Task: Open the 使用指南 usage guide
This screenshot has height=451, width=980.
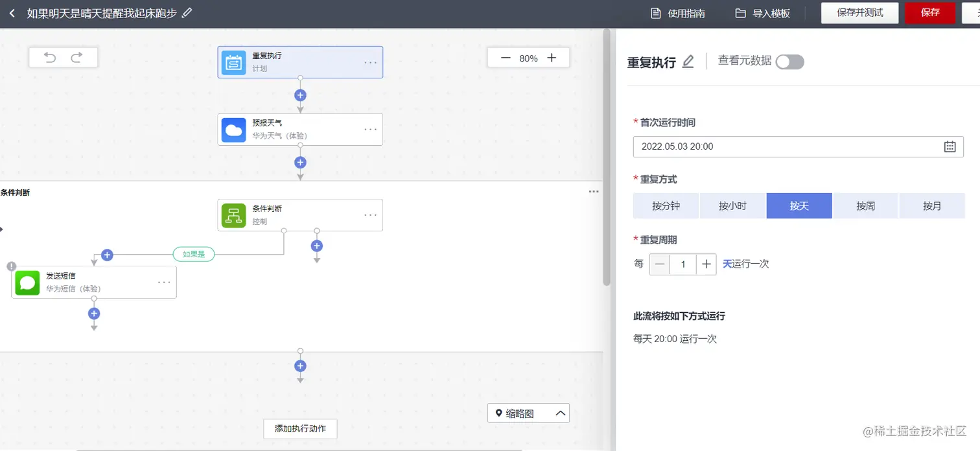Action: pyautogui.click(x=678, y=14)
